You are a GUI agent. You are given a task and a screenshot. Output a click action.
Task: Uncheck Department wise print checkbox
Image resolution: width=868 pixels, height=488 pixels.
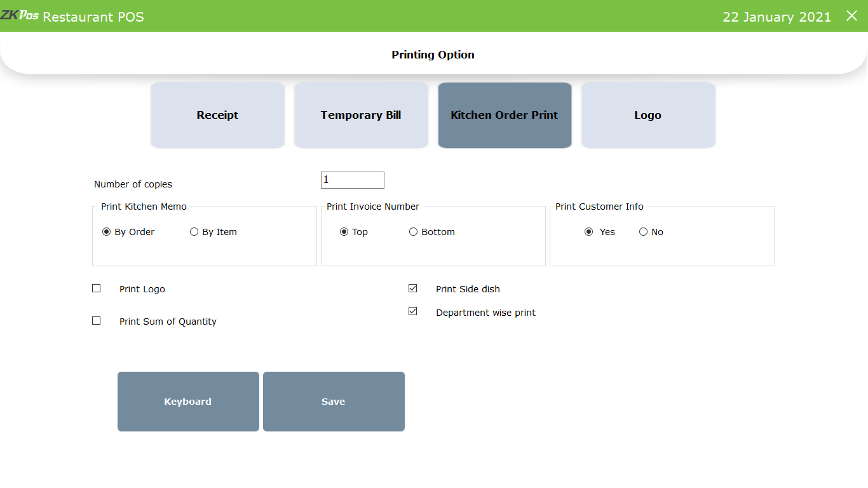coord(413,311)
